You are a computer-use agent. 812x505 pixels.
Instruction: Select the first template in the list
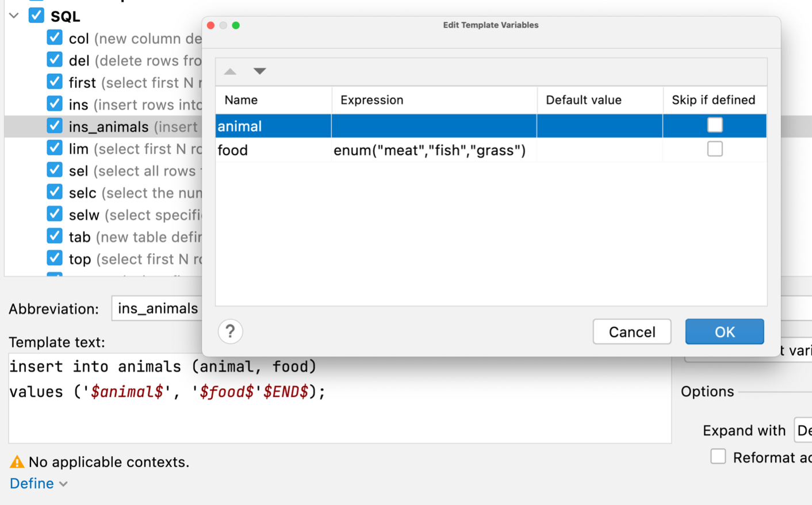tap(135, 83)
